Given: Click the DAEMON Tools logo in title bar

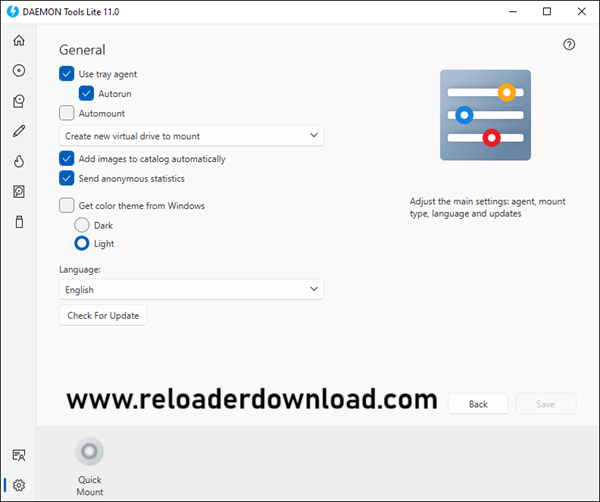Looking at the screenshot, I should [13, 11].
